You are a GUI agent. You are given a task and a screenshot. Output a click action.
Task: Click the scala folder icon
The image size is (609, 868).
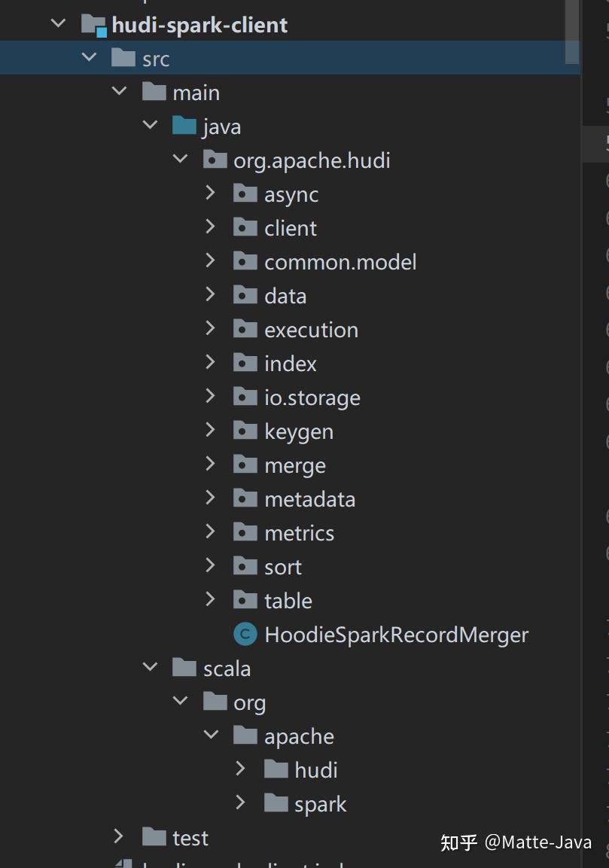coord(184,669)
